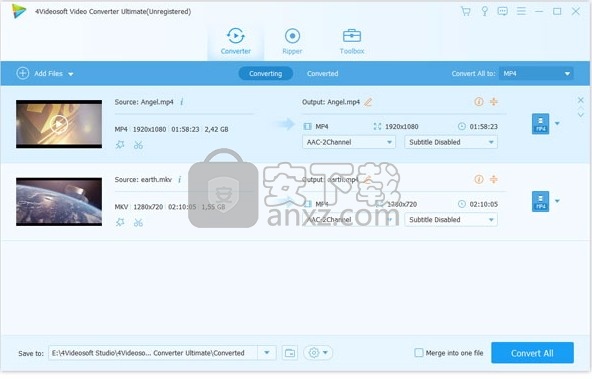Open the Convert All to MP4 dropdown
The height and width of the screenshot is (379, 592).
click(x=536, y=74)
